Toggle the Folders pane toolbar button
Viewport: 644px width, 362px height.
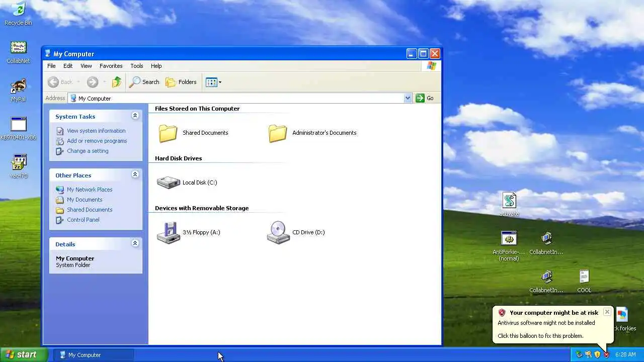tap(181, 82)
